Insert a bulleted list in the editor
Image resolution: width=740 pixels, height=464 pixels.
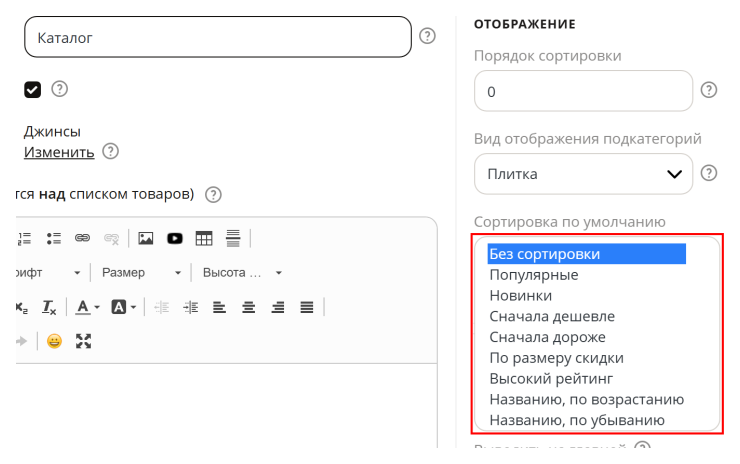tap(54, 238)
